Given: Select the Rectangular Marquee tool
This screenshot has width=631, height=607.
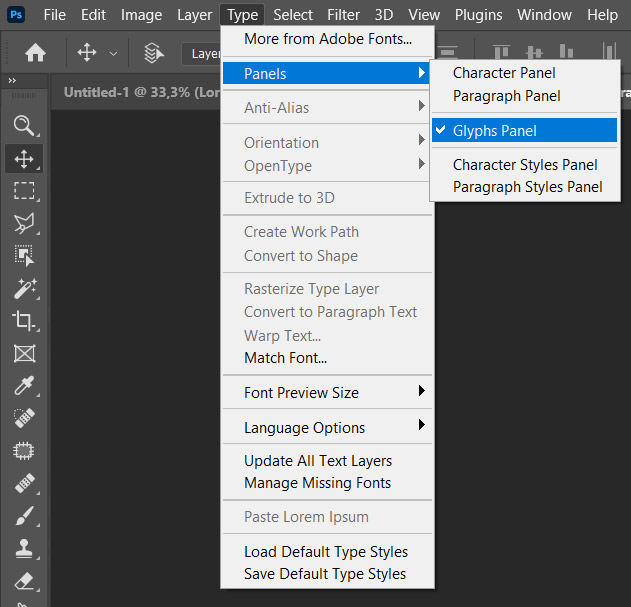Looking at the screenshot, I should (25, 191).
